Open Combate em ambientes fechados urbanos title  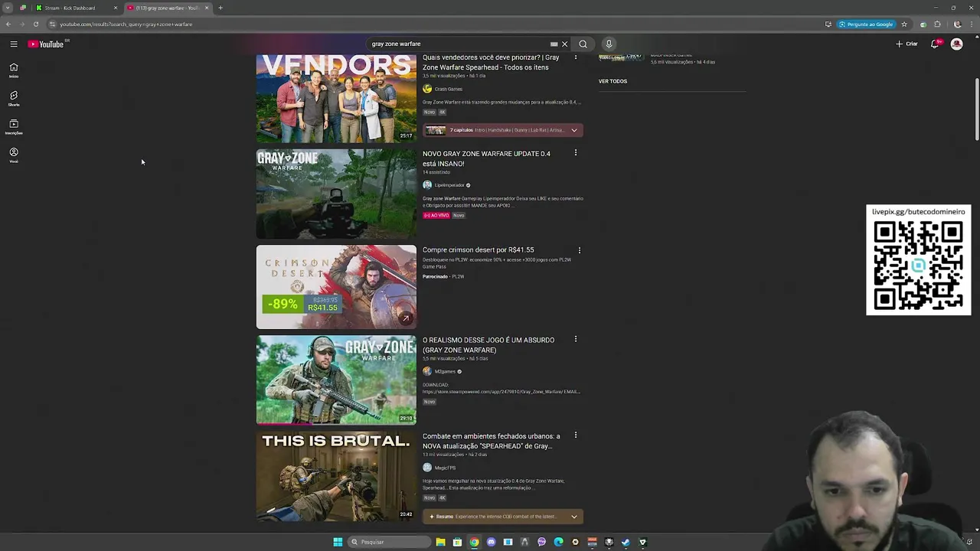[491, 442]
